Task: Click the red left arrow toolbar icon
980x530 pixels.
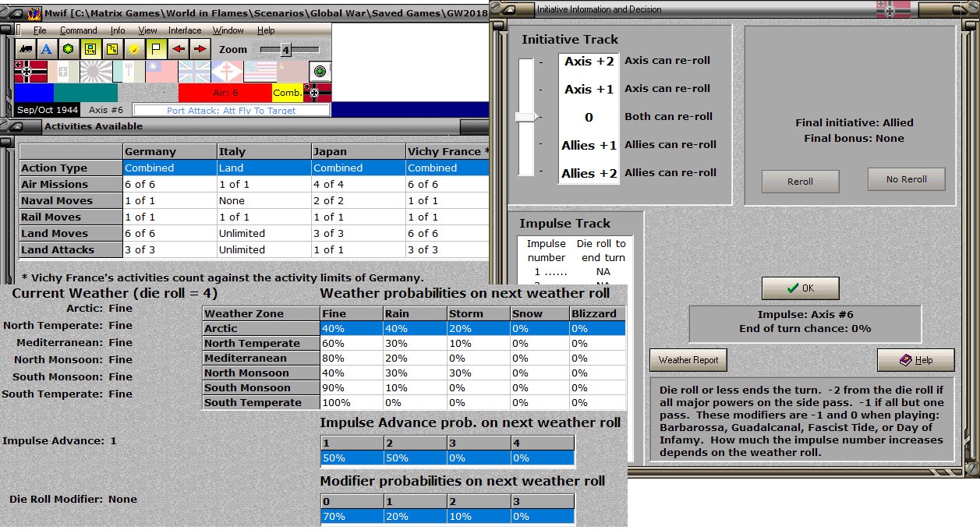Action: 179,49
